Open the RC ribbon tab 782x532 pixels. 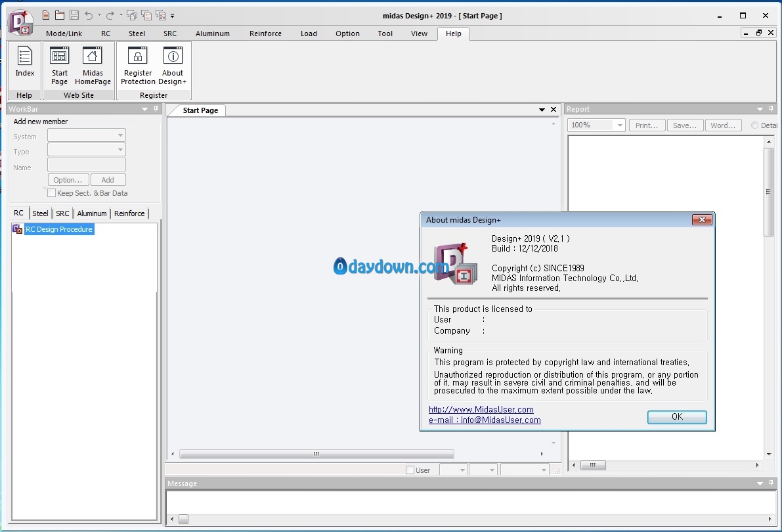(106, 33)
